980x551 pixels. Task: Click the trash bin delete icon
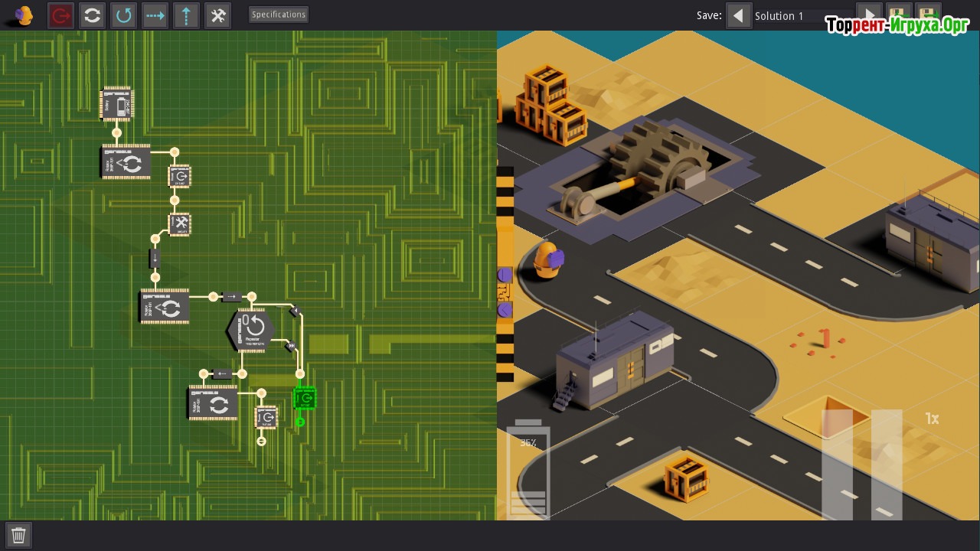pos(19,535)
